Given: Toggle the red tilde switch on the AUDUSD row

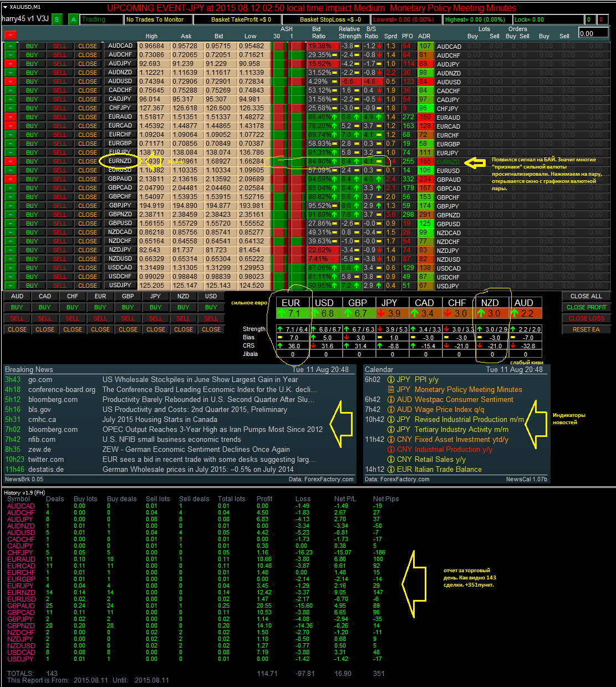Looking at the screenshot, I should [x=10, y=82].
